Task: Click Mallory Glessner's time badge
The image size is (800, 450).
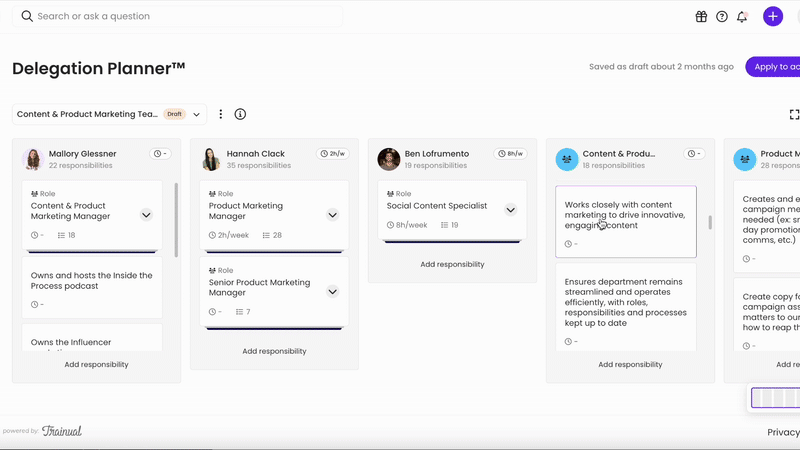Action: pyautogui.click(x=160, y=154)
